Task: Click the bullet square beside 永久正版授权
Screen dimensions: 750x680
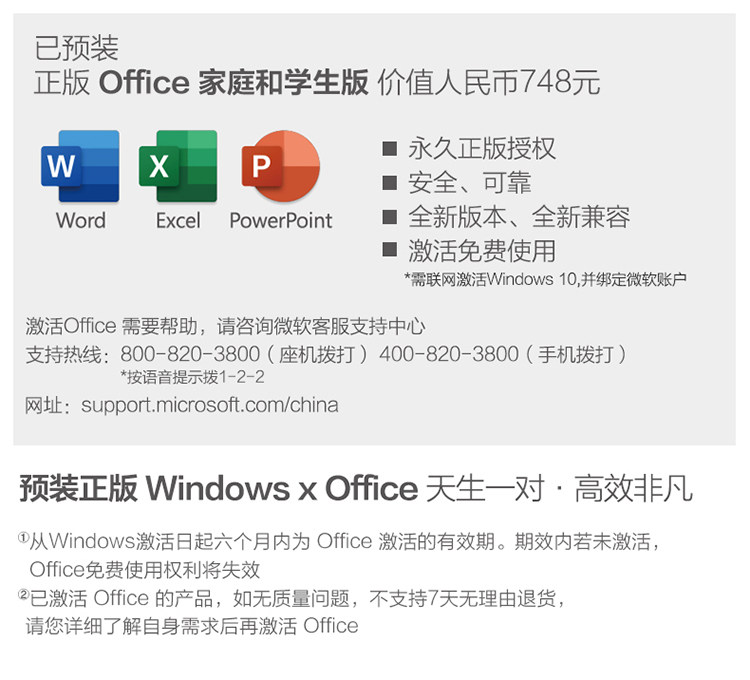Action: [x=390, y=149]
